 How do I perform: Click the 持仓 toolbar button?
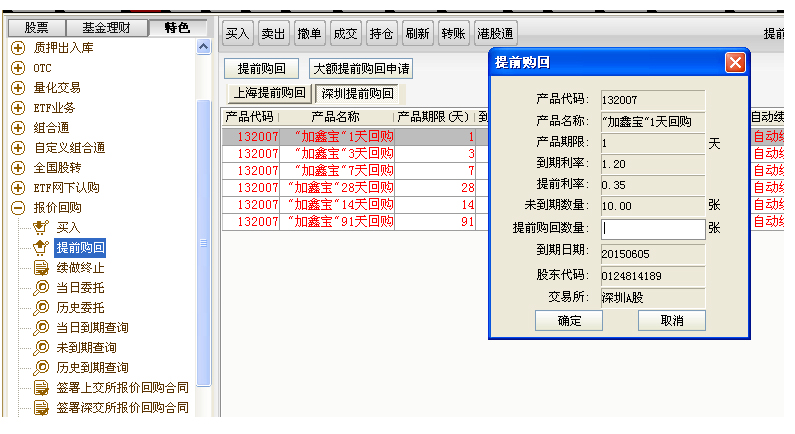tap(381, 34)
